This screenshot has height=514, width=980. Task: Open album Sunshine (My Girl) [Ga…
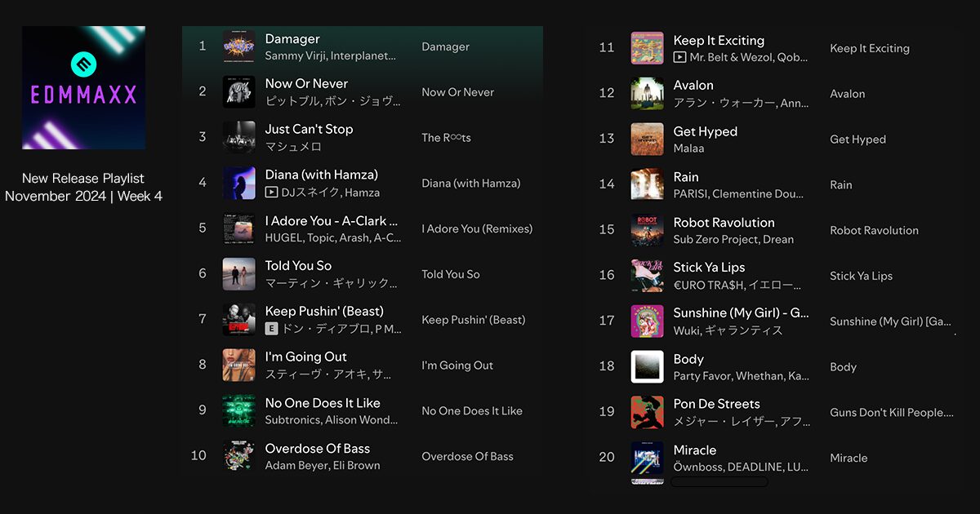(x=890, y=321)
